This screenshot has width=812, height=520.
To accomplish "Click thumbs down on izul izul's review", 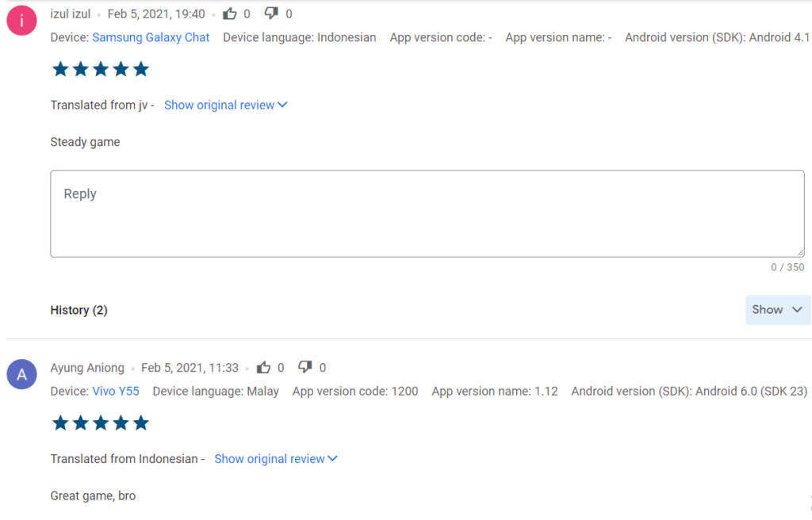I will pos(271,13).
